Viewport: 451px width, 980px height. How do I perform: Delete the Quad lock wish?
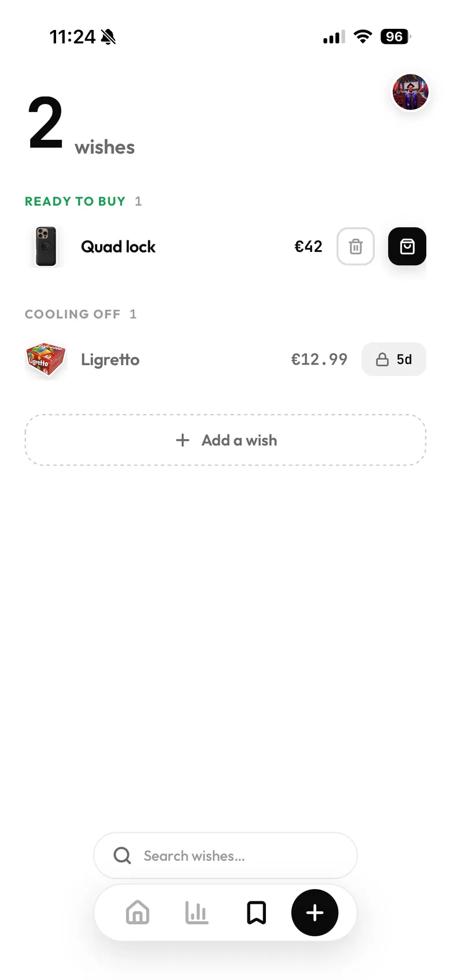pos(356,247)
